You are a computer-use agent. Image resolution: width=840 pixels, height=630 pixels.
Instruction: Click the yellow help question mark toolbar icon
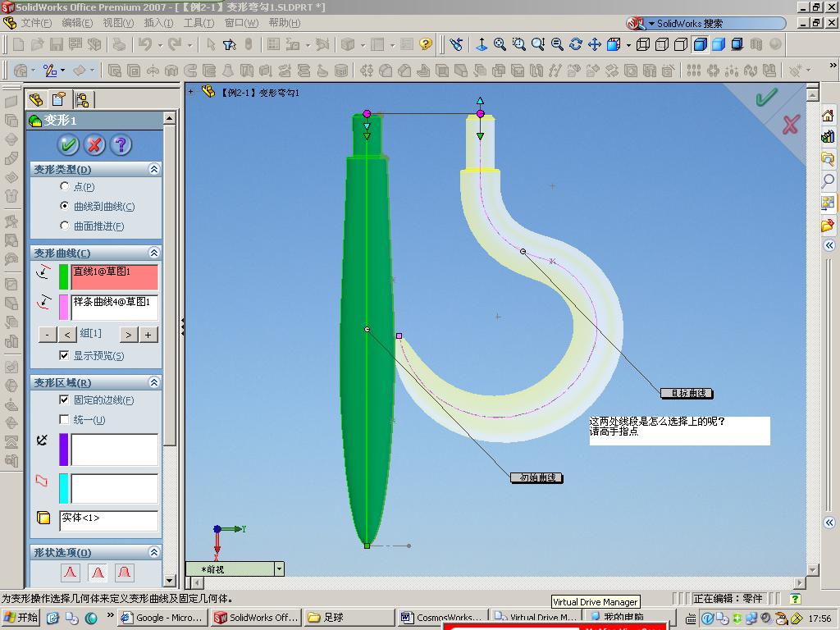click(x=426, y=44)
